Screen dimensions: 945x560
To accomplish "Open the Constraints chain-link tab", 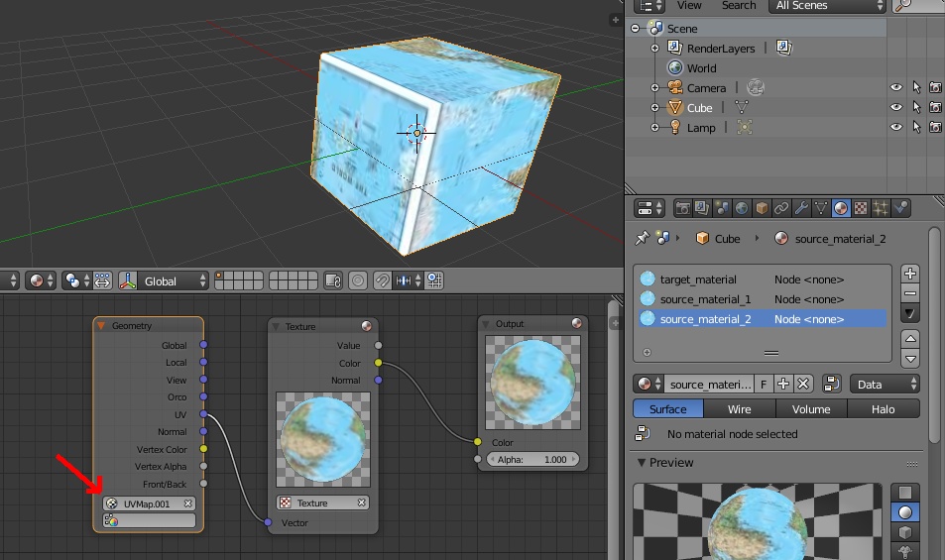I will [781, 208].
